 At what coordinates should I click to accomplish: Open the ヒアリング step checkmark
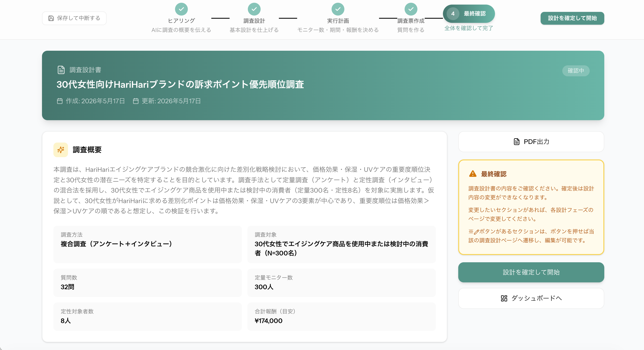point(181,9)
